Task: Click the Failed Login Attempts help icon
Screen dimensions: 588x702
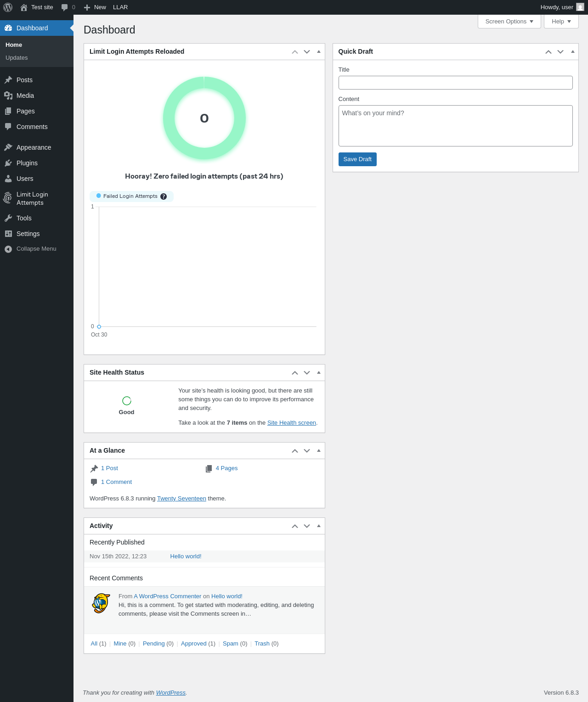Action: coord(164,197)
